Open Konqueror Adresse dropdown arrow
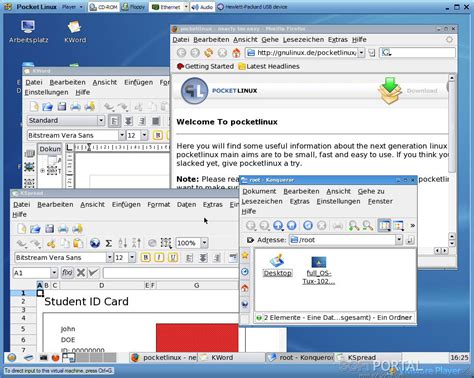 399,240
